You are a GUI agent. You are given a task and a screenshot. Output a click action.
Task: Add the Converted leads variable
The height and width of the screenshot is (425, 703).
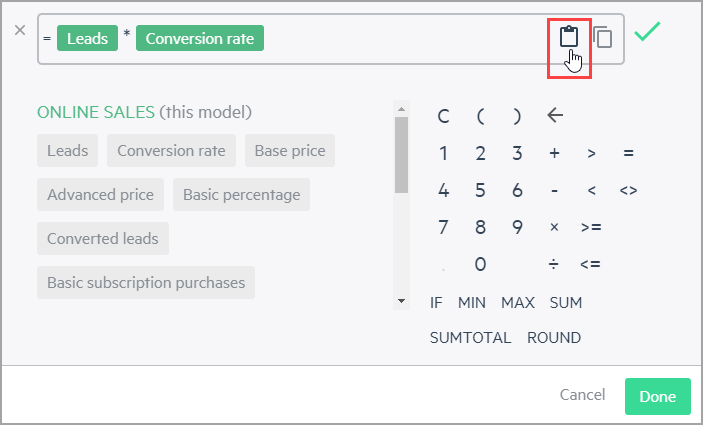(103, 239)
